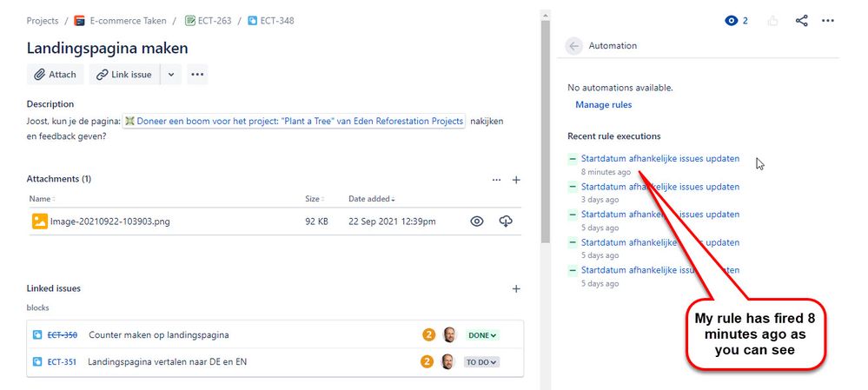Click the Landingspagina maken title
This screenshot has height=390, width=868.
pos(108,48)
